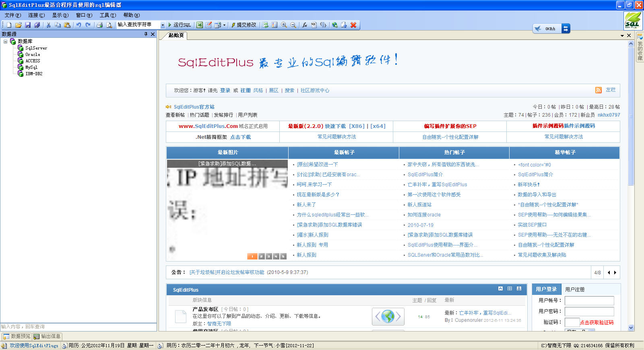The height and width of the screenshot is (350, 644).
Task: Click the import-page toolbar icon
Action: [344, 25]
